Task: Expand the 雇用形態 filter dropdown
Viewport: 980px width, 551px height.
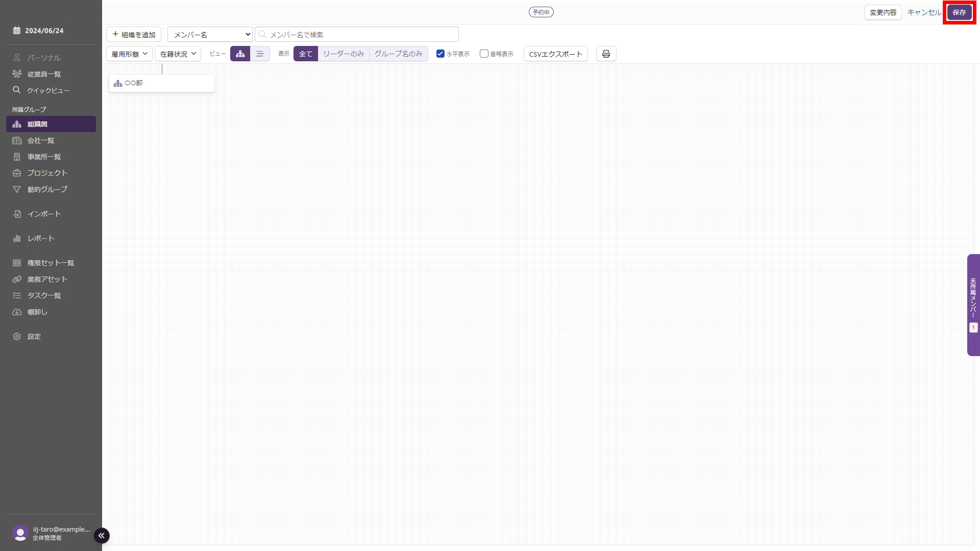Action: pos(129,54)
